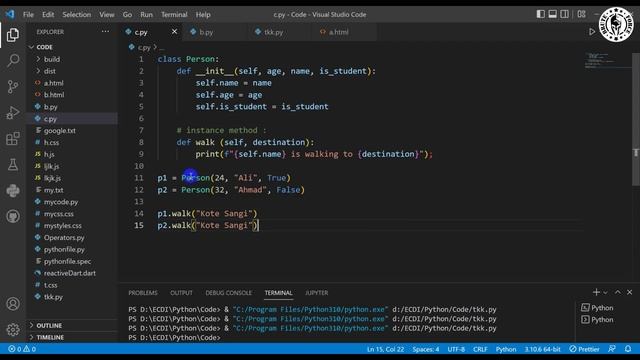Click Ln 15, Col 22 status item
The image size is (640, 360).
click(385, 349)
